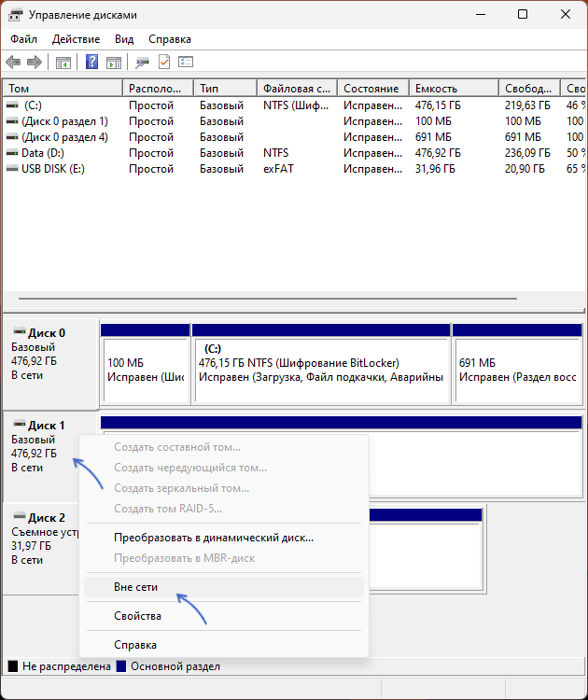Click Создать составной том menu entry
This screenshot has height=700, width=588.
pyautogui.click(x=224, y=447)
